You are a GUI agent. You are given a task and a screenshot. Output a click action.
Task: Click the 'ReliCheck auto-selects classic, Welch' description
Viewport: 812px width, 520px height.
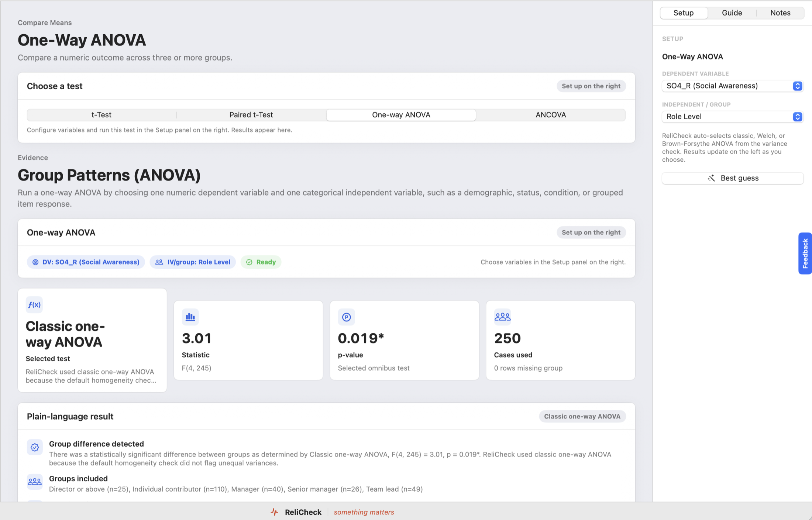pyautogui.click(x=725, y=148)
